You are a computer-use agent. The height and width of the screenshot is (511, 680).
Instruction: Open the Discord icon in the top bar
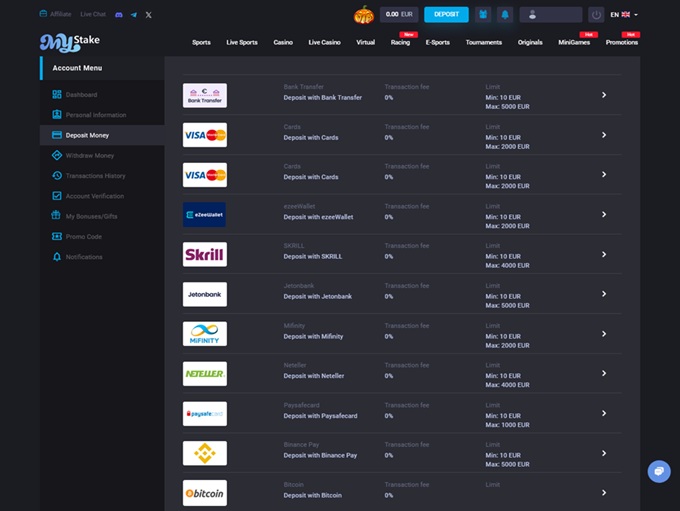click(x=119, y=15)
